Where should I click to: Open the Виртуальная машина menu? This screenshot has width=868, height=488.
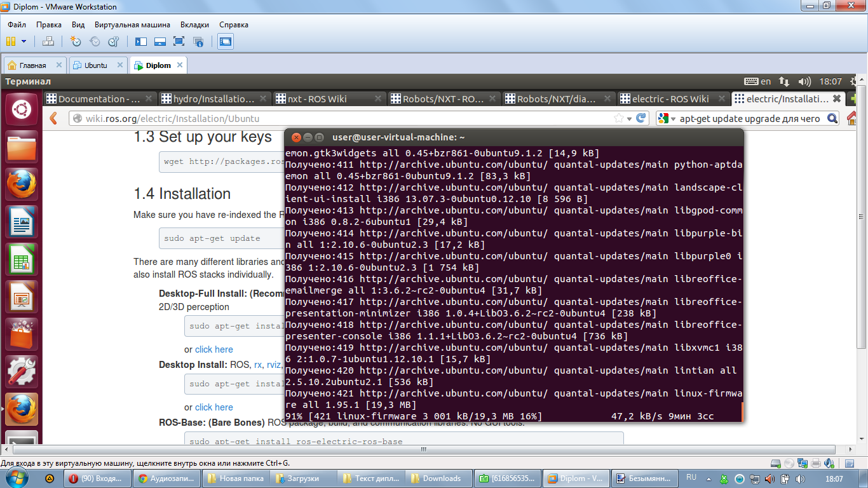(132, 25)
